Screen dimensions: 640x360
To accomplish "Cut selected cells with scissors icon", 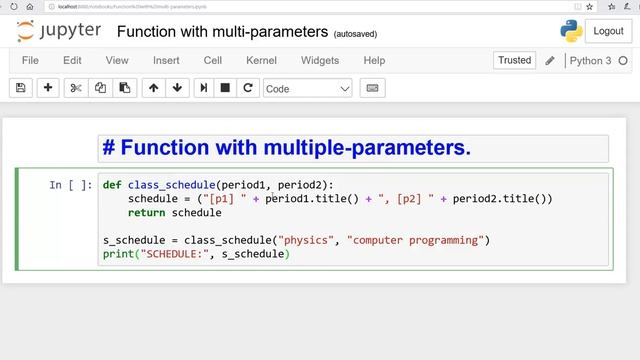I will click(x=76, y=88).
